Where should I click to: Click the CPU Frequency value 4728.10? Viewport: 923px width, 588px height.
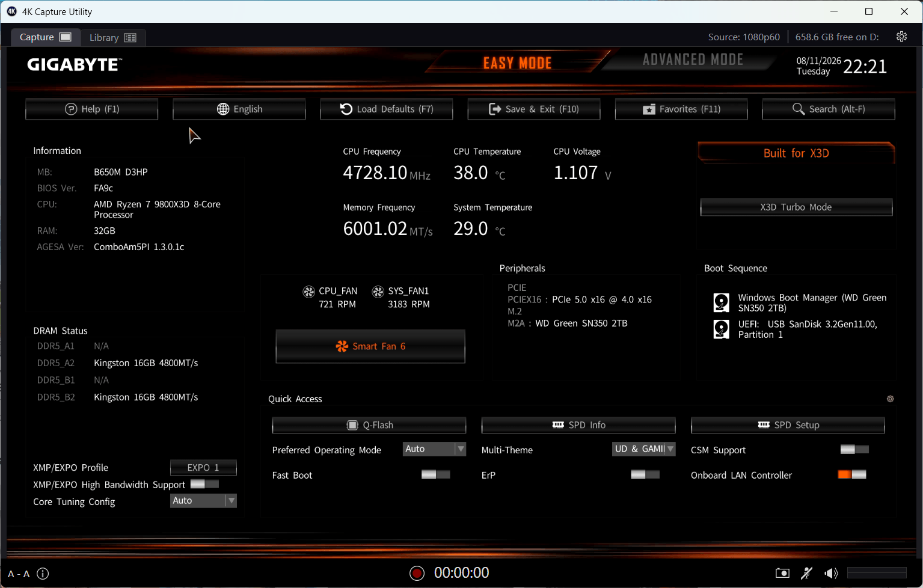[375, 173]
